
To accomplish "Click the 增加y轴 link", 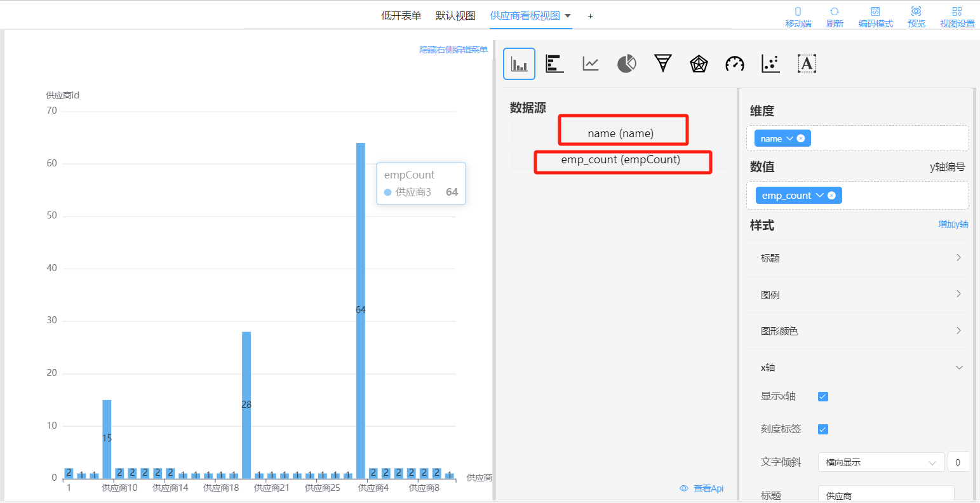I will [953, 225].
